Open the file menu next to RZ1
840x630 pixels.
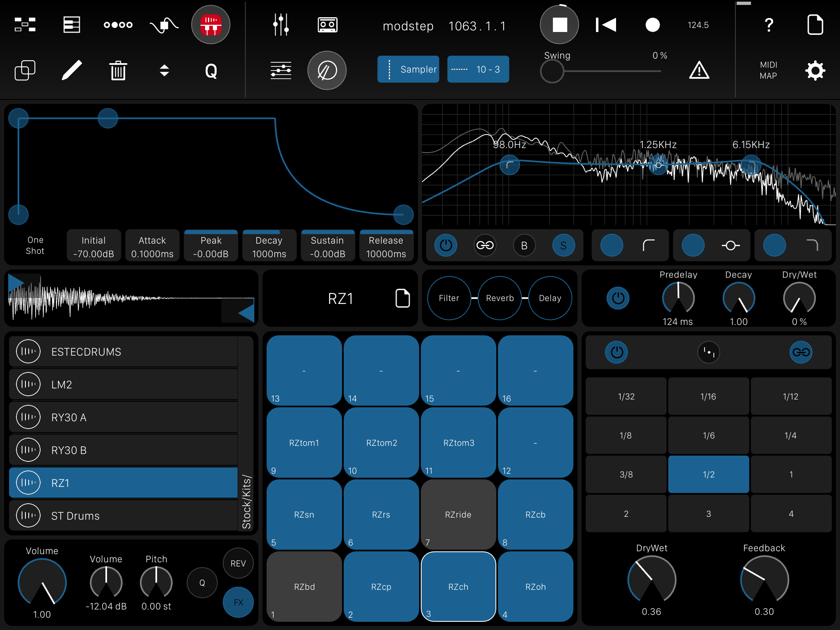[402, 298]
